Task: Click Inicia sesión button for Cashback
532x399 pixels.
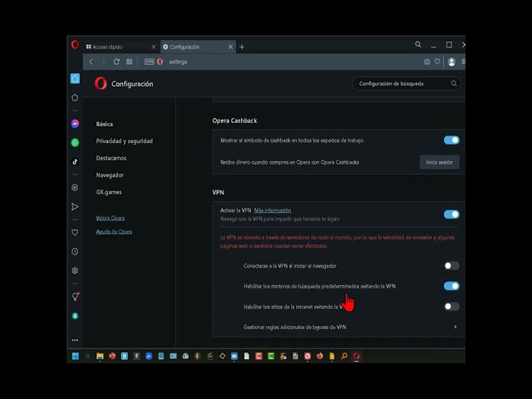Action: point(440,162)
